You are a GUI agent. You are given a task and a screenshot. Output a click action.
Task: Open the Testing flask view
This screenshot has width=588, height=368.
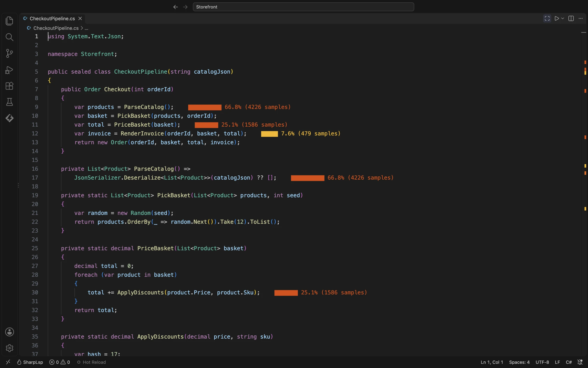[x=9, y=102]
